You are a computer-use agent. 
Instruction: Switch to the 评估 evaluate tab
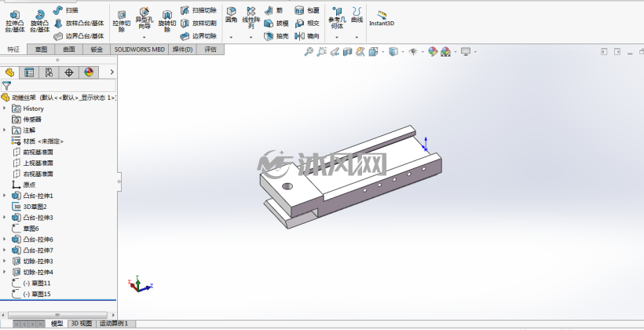pos(210,49)
